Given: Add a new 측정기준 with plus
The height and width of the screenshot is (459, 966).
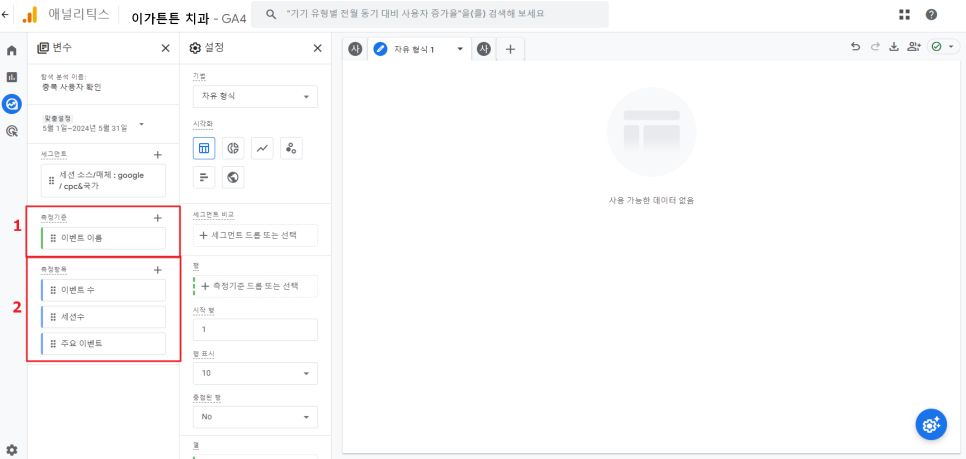Looking at the screenshot, I should point(158,217).
